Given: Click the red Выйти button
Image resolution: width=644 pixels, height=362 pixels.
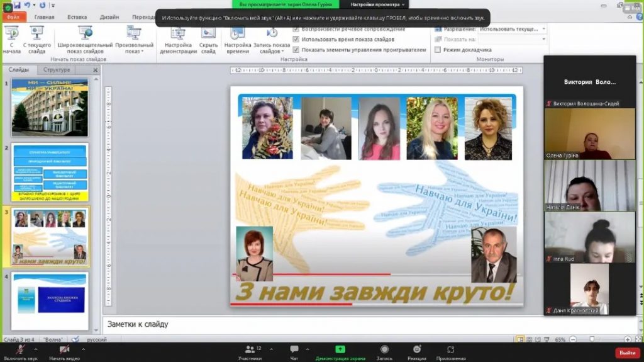Looking at the screenshot, I should 627,353.
